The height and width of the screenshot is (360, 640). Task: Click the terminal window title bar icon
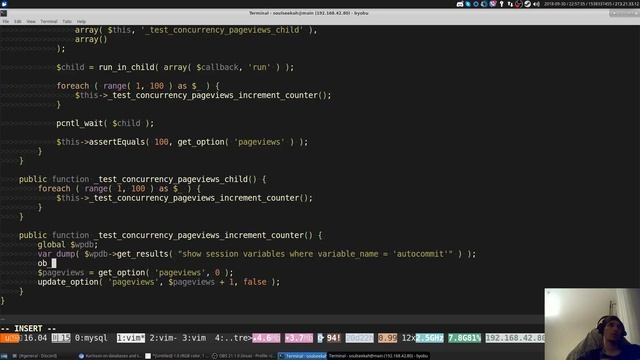(4, 13)
